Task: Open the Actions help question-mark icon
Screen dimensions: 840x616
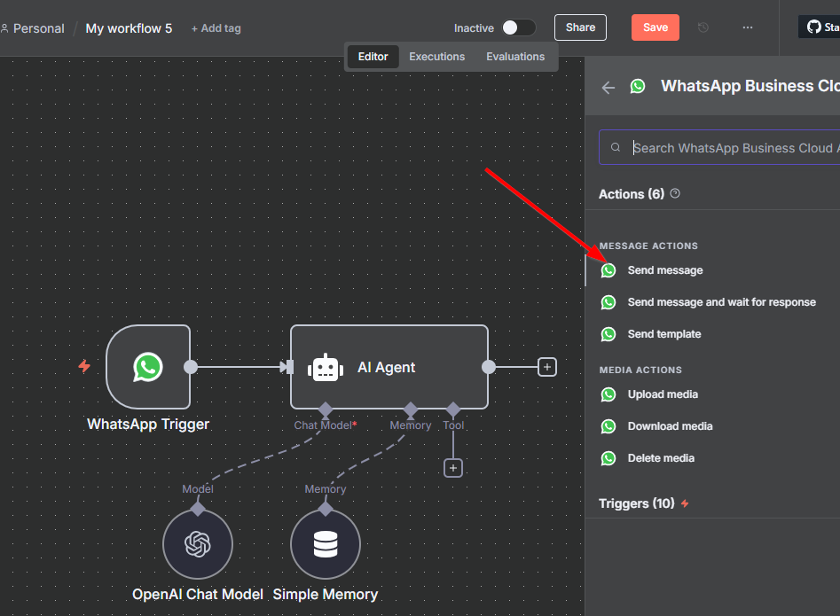Action: point(675,194)
